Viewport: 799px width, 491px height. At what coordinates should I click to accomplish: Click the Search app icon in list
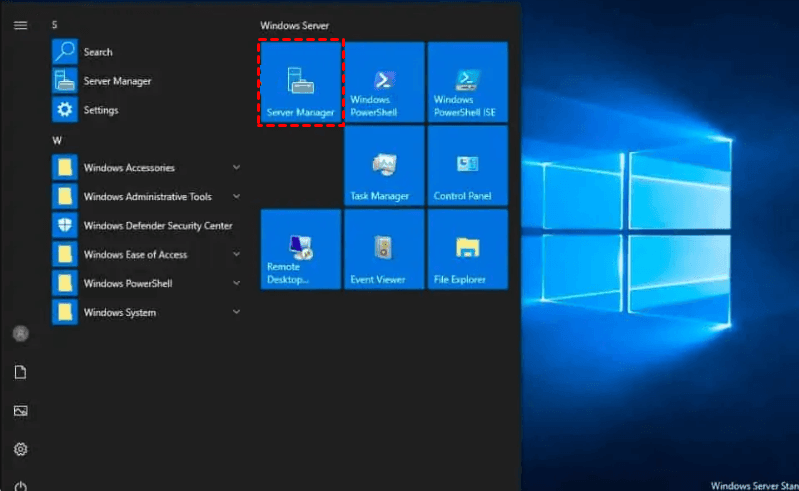(x=65, y=51)
